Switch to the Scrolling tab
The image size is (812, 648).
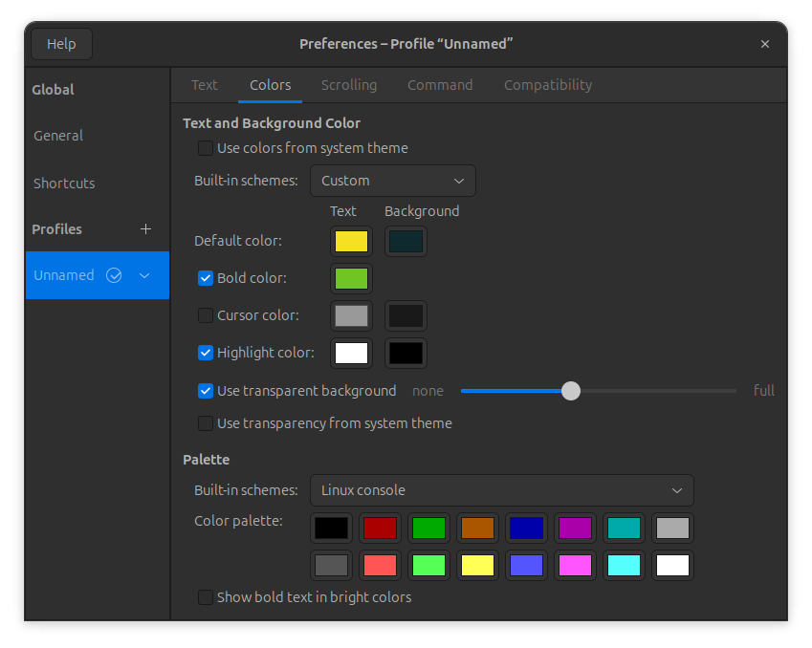[x=348, y=85]
